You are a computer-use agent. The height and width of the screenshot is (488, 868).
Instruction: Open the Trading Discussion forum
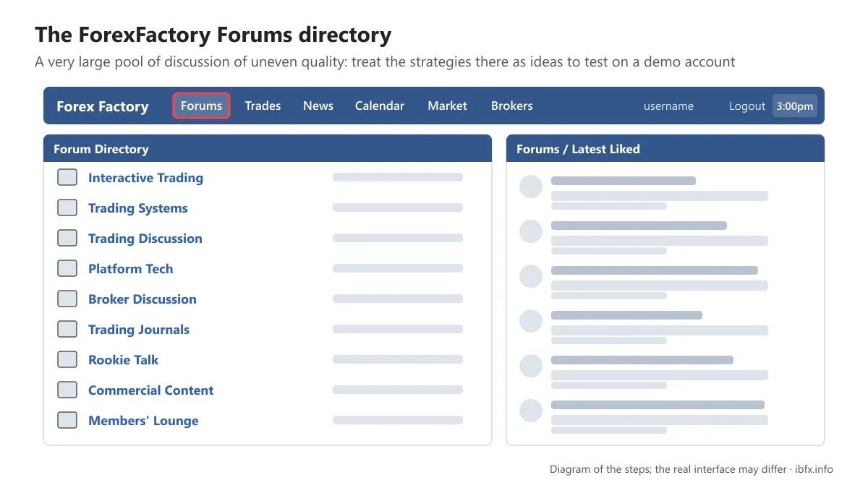coord(145,239)
